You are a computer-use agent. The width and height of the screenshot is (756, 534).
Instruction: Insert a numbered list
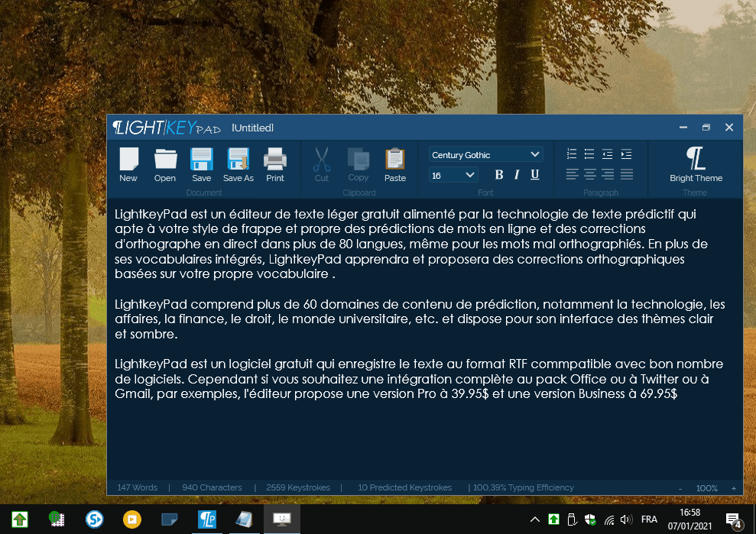(572, 154)
